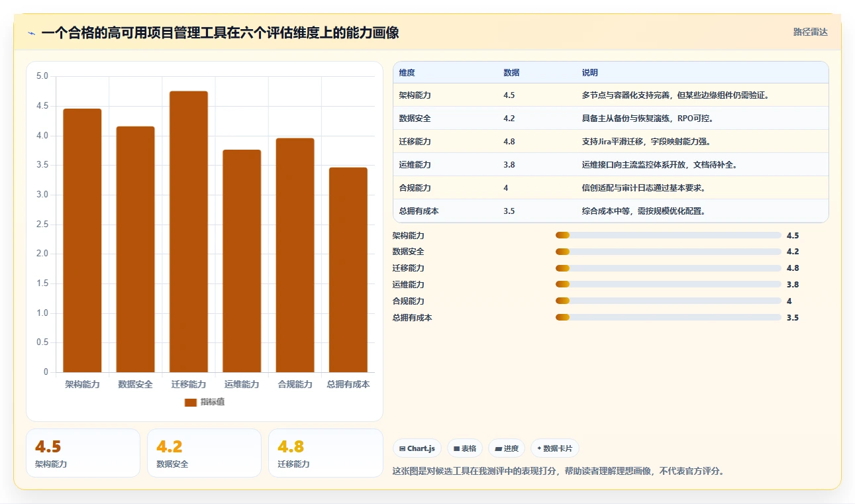The width and height of the screenshot is (855, 504).
Task: Open the 4.5 架构能力 data card
Action: pos(83,453)
